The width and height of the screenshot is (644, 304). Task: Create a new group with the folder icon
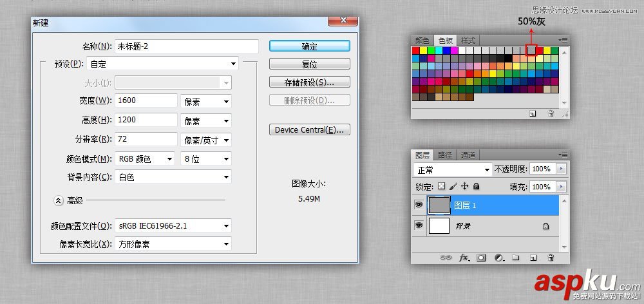tap(516, 258)
